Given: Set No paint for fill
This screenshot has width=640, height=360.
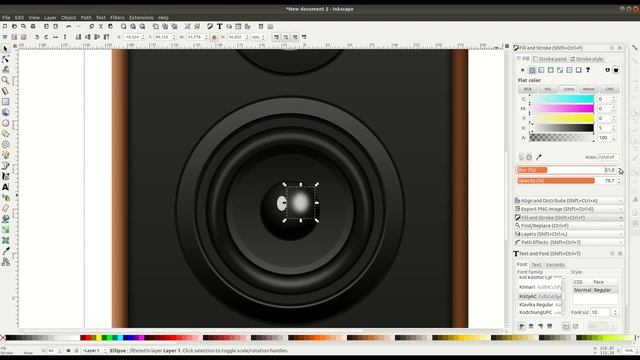Looking at the screenshot, I should pos(522,70).
